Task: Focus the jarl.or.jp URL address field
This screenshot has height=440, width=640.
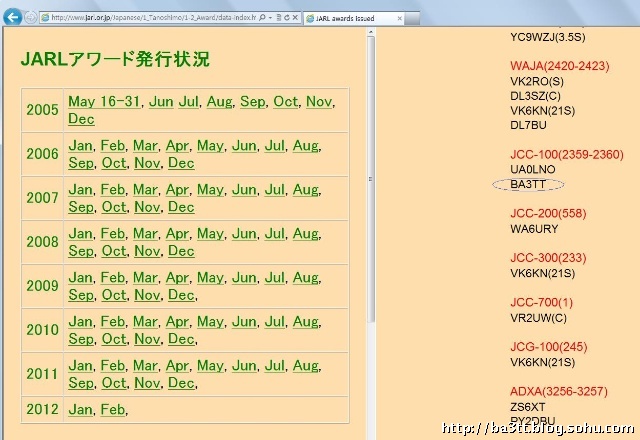Action: (154, 18)
